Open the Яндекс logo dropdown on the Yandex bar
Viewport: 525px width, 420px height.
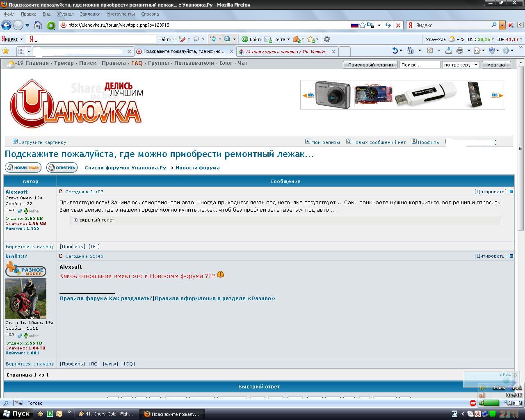[x=12, y=39]
